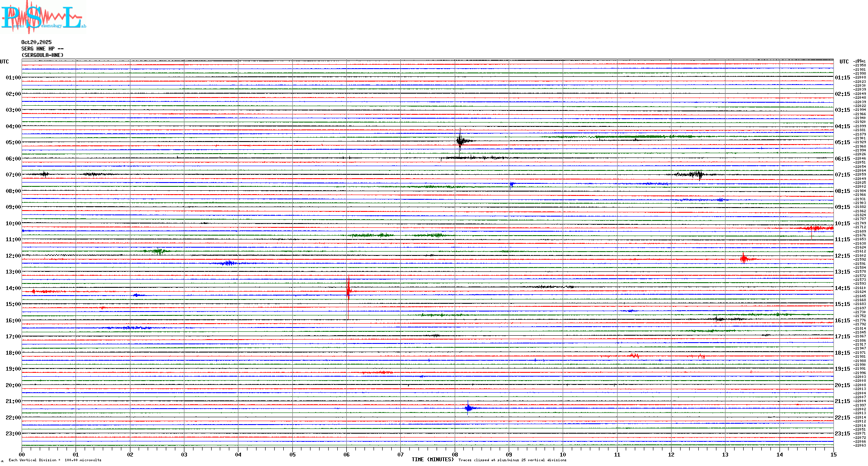The image size is (868, 466).
Task: Click the 18:15 label on right axis
Action: coord(842,353)
